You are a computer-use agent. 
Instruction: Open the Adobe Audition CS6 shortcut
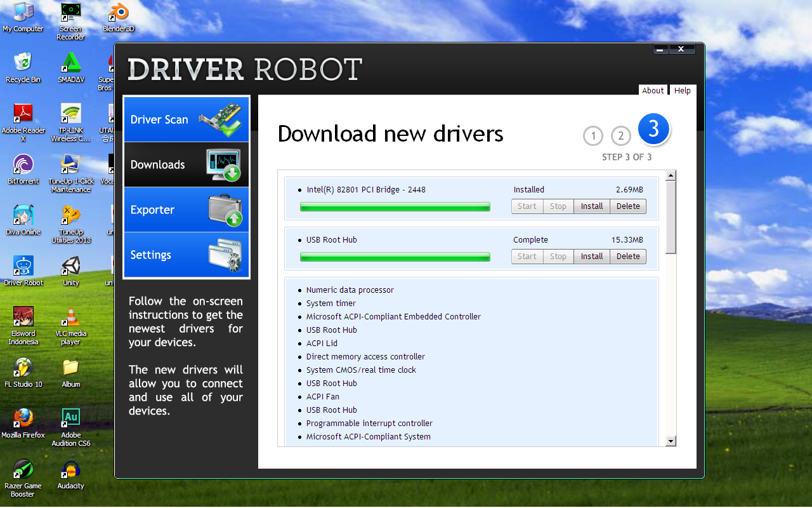tap(70, 427)
